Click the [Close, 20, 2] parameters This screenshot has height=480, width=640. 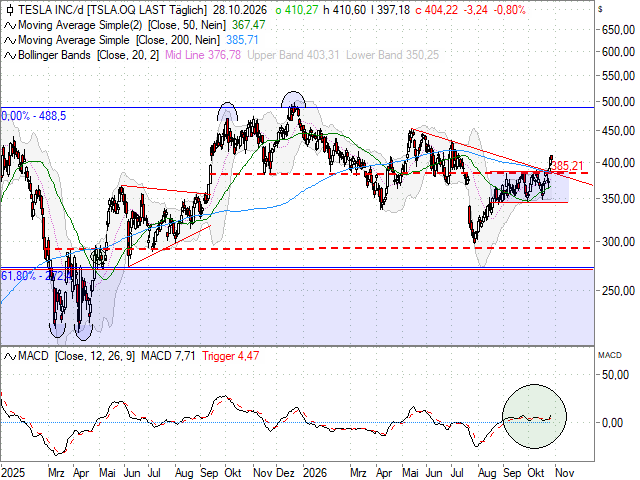128,55
